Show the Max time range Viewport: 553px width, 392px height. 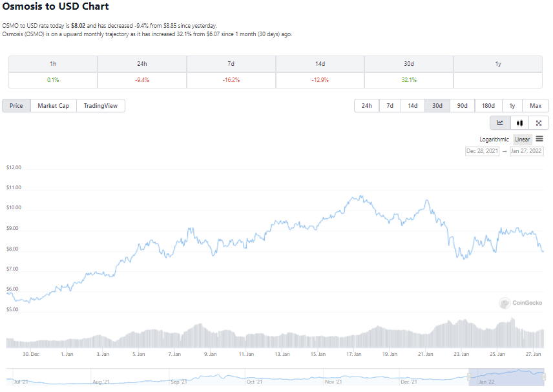point(536,106)
